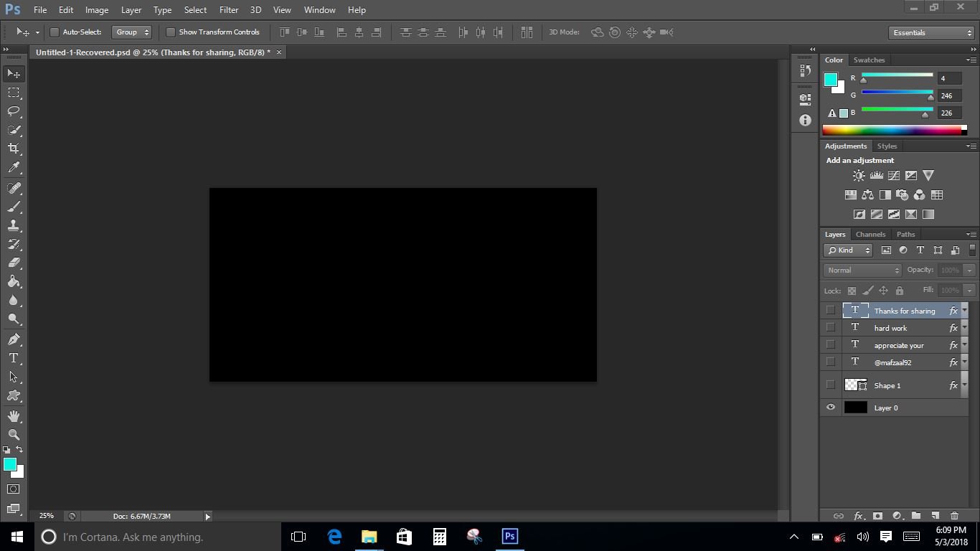The image size is (980, 551).
Task: Open the status bar info arrow
Action: pyautogui.click(x=208, y=517)
